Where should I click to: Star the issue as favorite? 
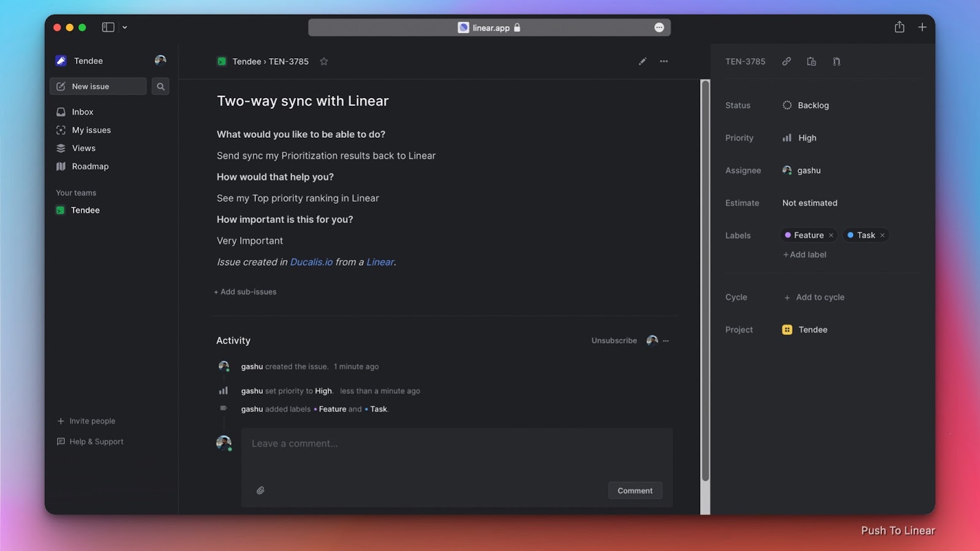[324, 61]
